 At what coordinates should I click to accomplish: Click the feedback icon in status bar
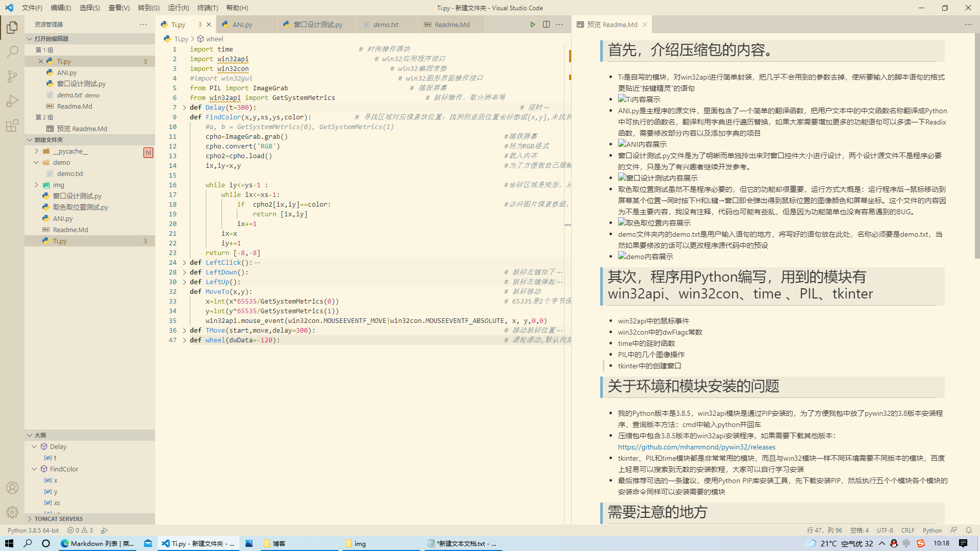953,530
